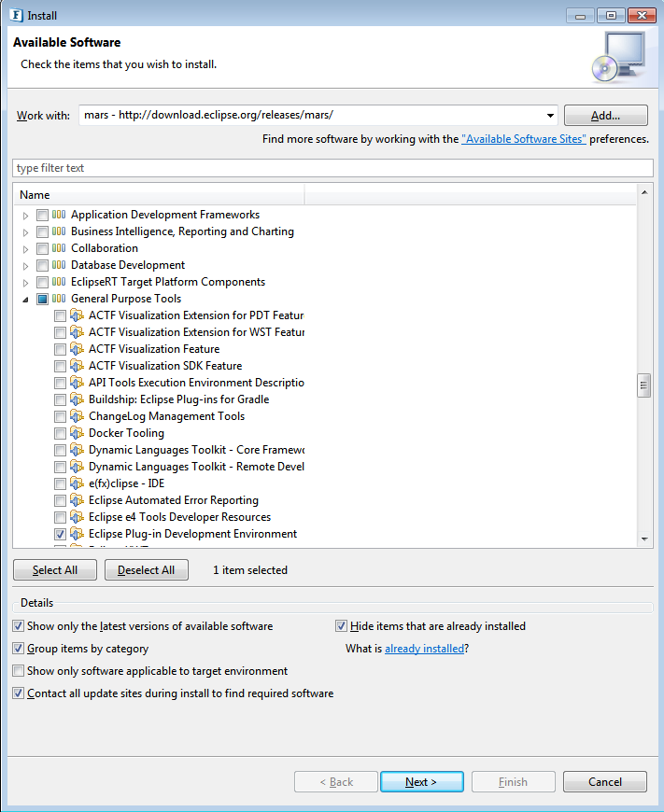
Task: Click the Name column header
Action: tap(158, 195)
